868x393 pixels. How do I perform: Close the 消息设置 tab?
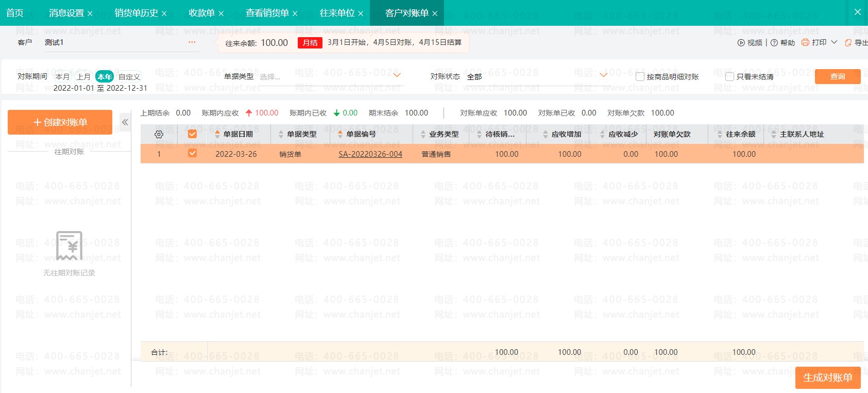[x=90, y=14]
